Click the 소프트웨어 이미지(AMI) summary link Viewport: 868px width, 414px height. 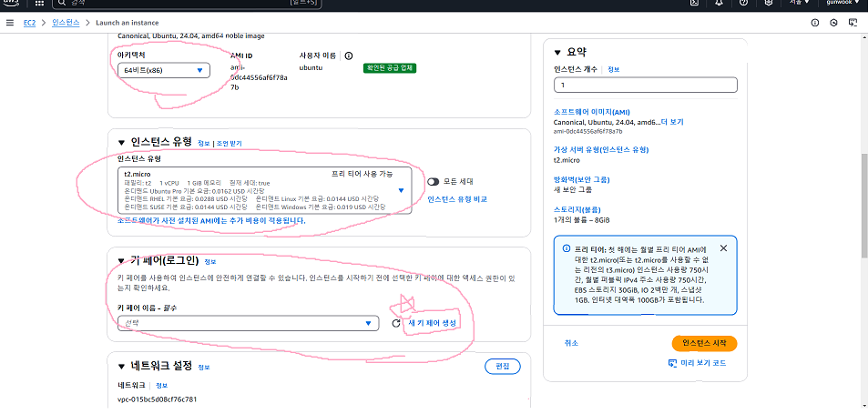[591, 112]
